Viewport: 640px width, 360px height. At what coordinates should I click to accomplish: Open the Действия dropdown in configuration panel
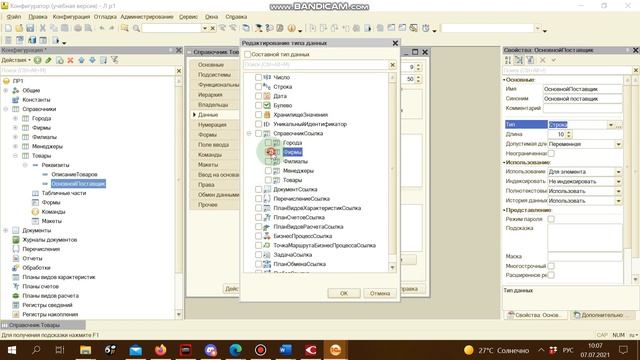[x=16, y=60]
